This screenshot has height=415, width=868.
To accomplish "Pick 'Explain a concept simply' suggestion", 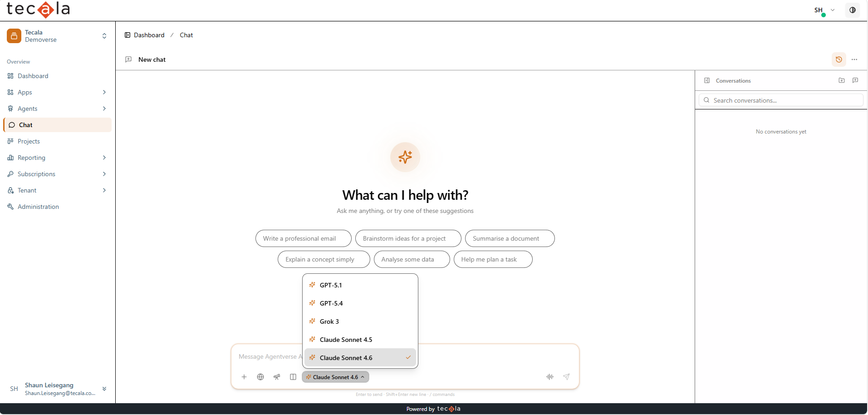I will pyautogui.click(x=324, y=259).
